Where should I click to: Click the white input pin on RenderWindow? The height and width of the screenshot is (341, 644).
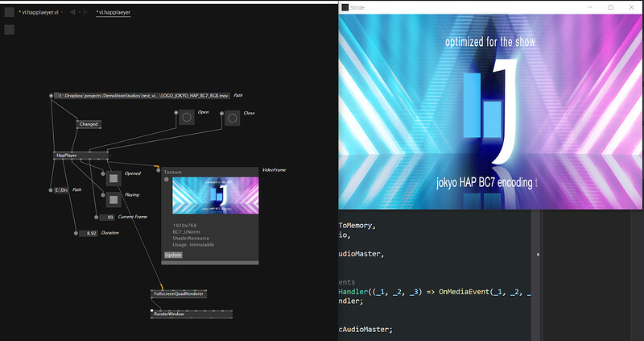click(152, 310)
